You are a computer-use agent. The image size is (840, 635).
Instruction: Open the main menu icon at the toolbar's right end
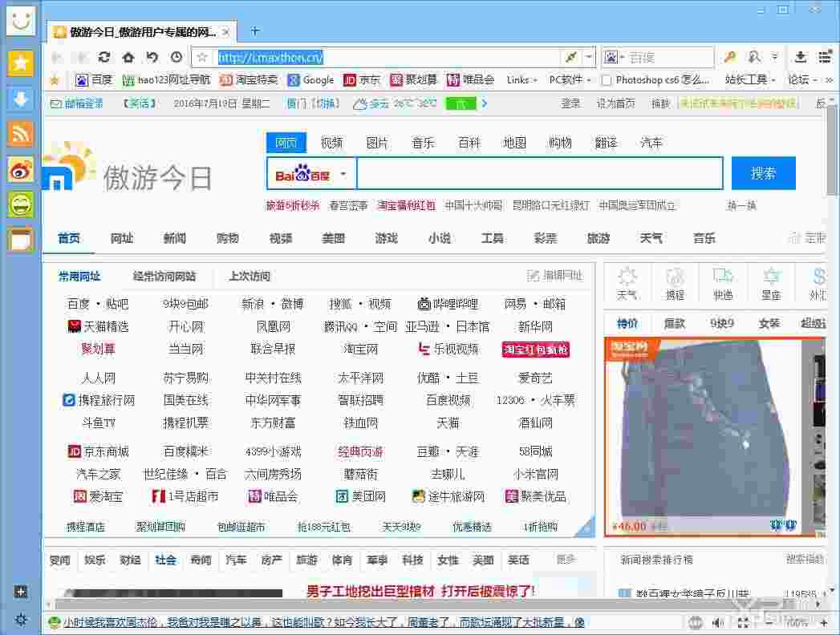click(825, 57)
